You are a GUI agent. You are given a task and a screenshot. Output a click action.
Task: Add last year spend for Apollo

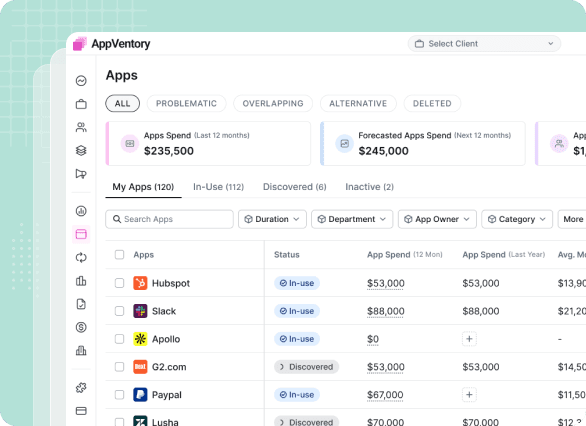[469, 339]
